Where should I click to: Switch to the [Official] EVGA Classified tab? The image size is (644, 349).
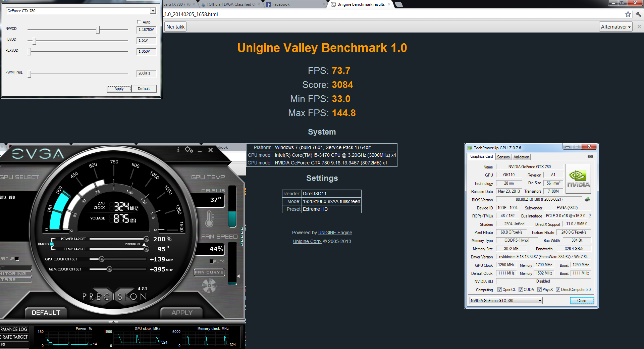click(231, 4)
